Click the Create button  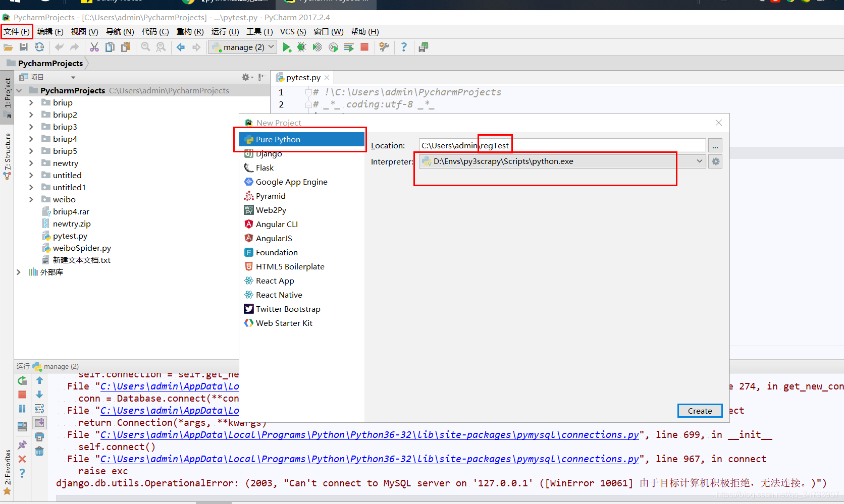click(700, 411)
